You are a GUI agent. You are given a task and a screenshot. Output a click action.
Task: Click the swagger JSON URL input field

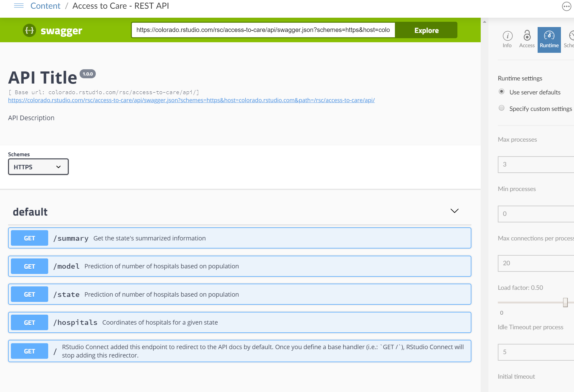click(263, 30)
